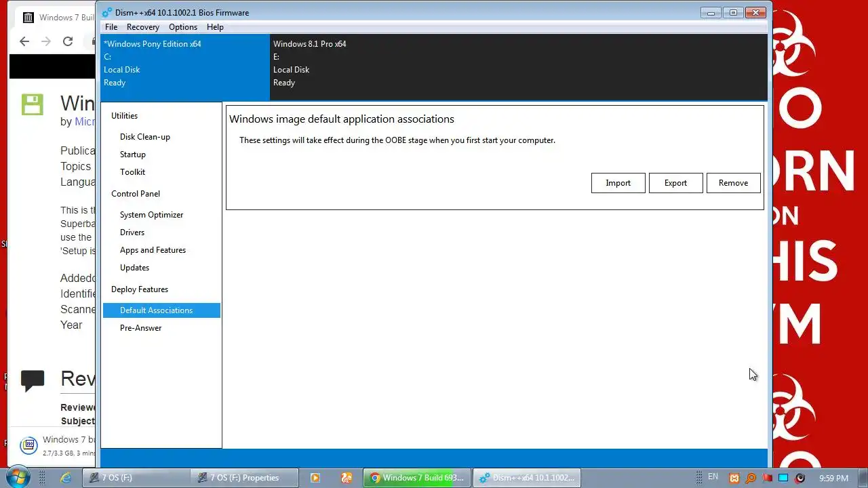The image size is (868, 488).
Task: Click the Reviews speech bubble icon on webpage
Action: [33, 381]
